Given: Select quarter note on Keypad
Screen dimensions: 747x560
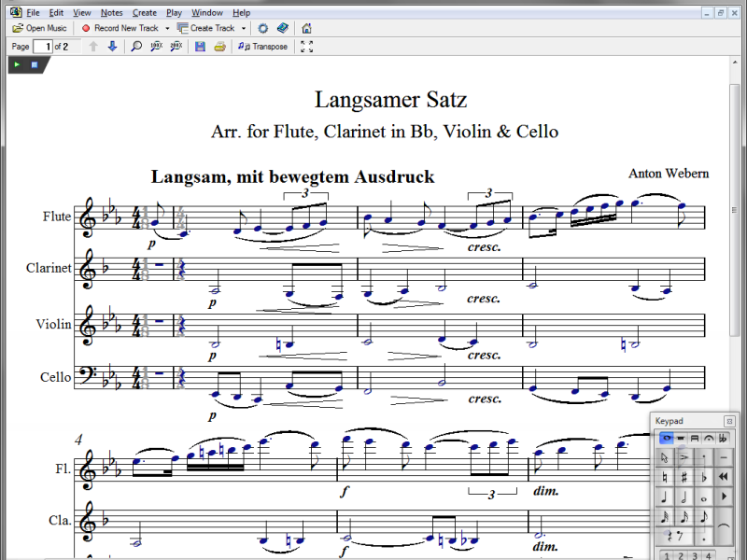Looking at the screenshot, I should tap(665, 497).
